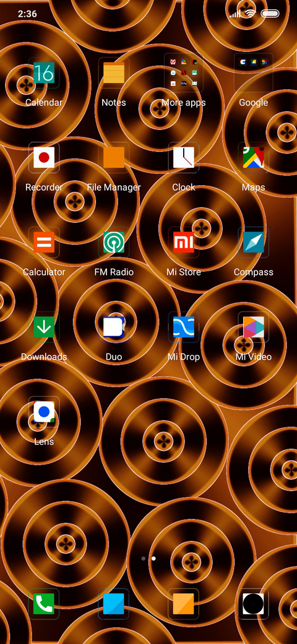Tap the highlighted second page indicator dot
The image size is (297, 644).
(153, 559)
